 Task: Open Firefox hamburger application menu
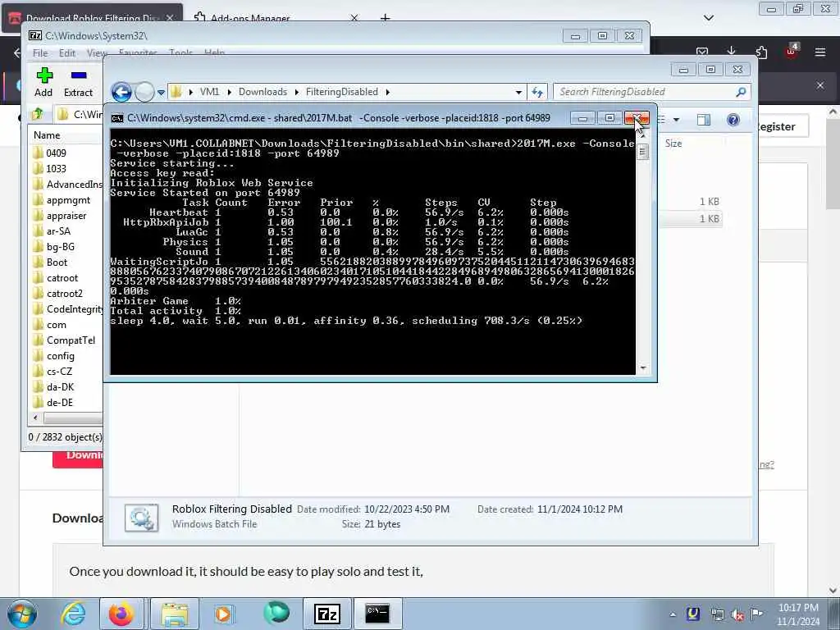coord(820,52)
